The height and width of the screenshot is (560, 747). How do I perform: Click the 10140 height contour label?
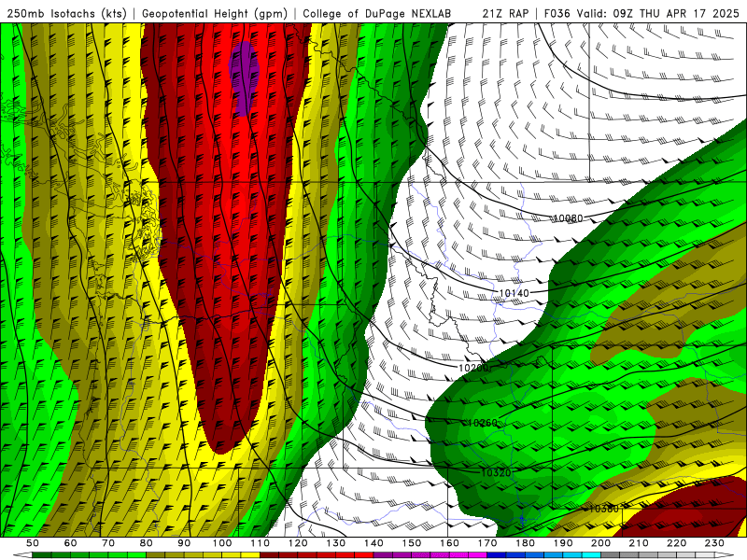pyautogui.click(x=514, y=293)
